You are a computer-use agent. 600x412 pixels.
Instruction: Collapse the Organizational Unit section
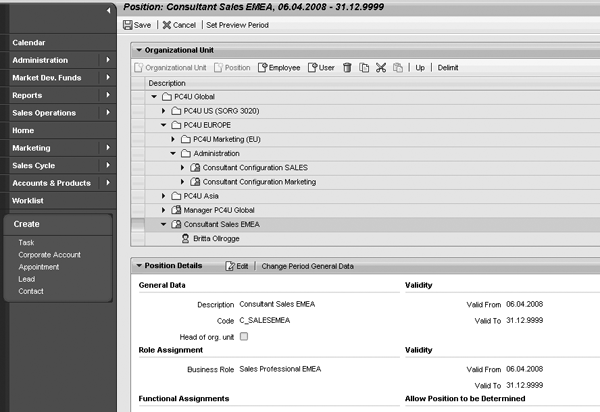point(139,50)
